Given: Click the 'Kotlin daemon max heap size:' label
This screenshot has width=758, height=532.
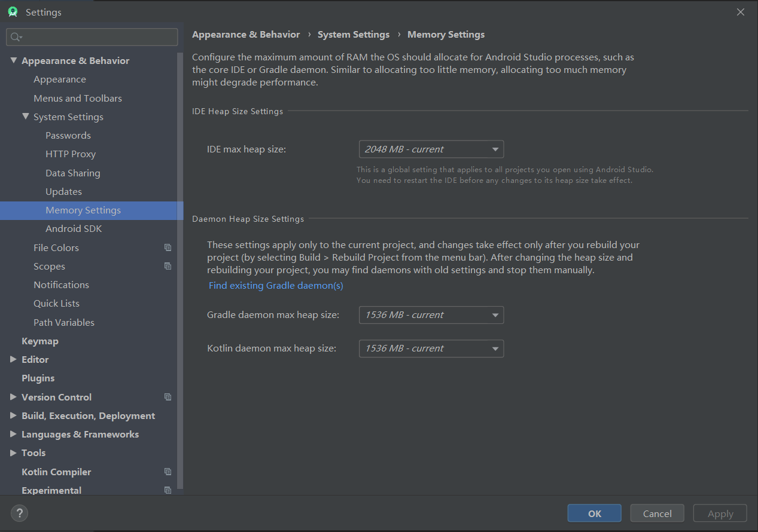Looking at the screenshot, I should click(x=272, y=348).
